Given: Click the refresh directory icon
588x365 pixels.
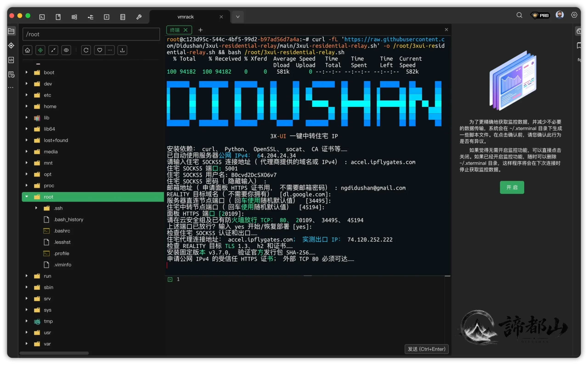Looking at the screenshot, I should [86, 50].
